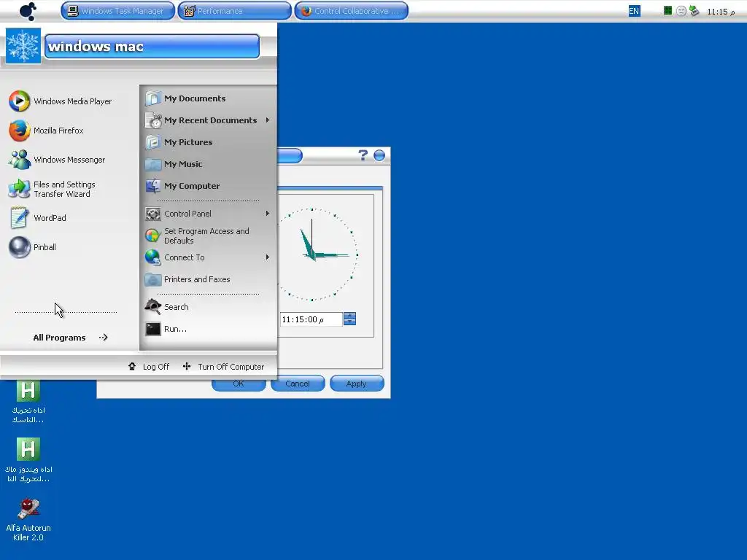Open WordPad from pinned programs

coord(37,218)
